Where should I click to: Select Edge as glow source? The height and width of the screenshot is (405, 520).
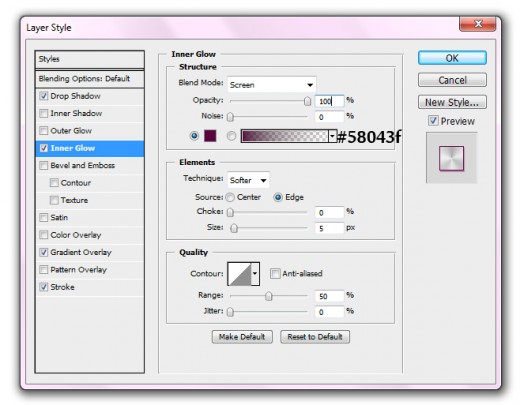[x=278, y=197]
